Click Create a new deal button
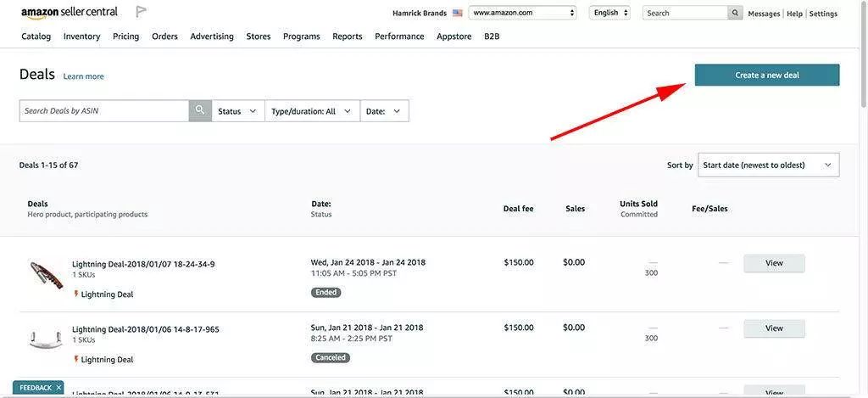This screenshot has width=868, height=398. click(766, 75)
